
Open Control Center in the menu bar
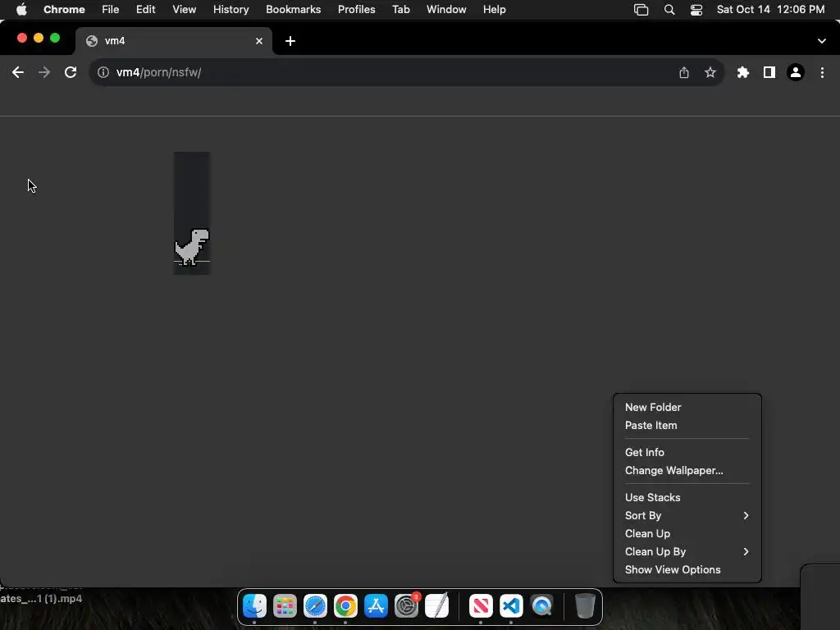[696, 10]
